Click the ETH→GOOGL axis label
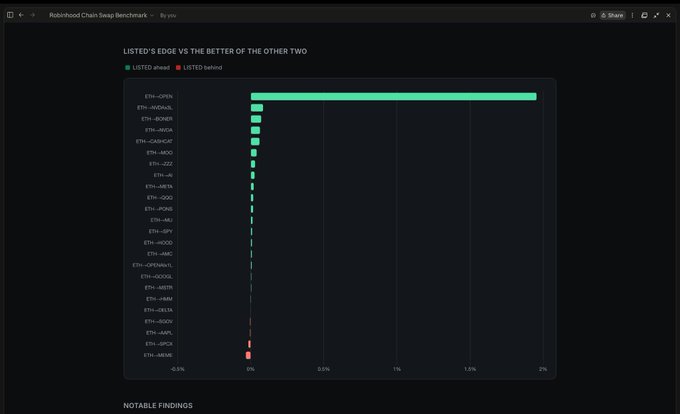This screenshot has height=414, width=680. click(157, 277)
